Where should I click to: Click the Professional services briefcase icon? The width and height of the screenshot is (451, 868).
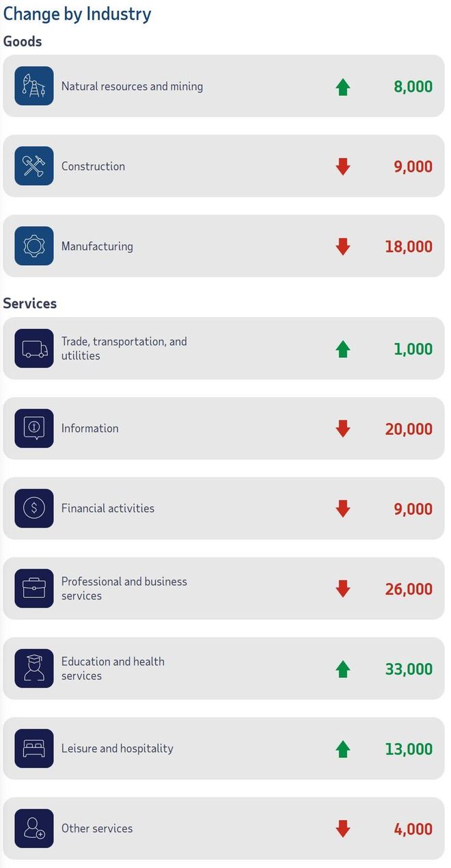pyautogui.click(x=34, y=588)
